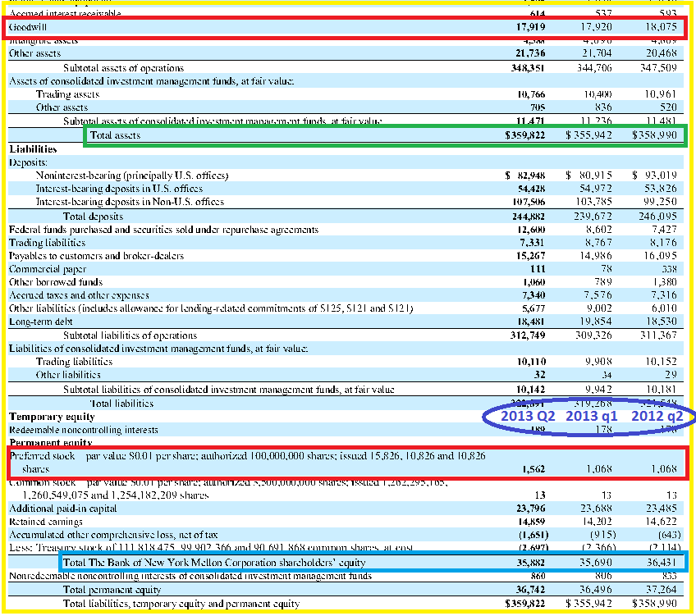This screenshot has width=696, height=616.
Task: Select subtotal value 348,351
Action: [x=527, y=68]
